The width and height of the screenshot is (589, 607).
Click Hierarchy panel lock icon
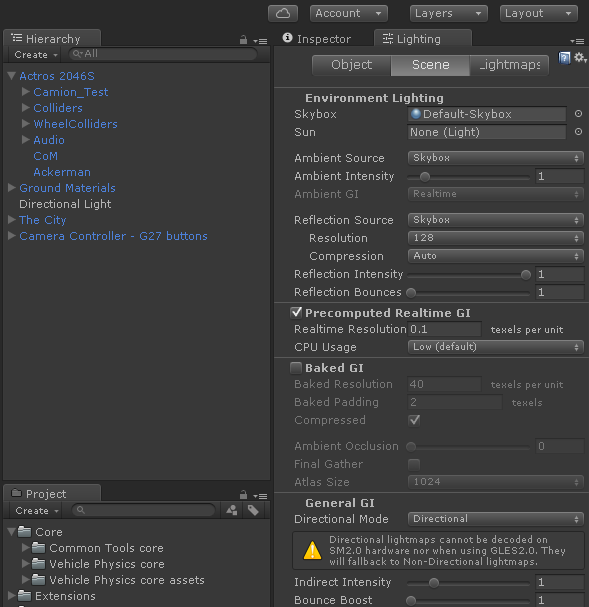pos(243,40)
